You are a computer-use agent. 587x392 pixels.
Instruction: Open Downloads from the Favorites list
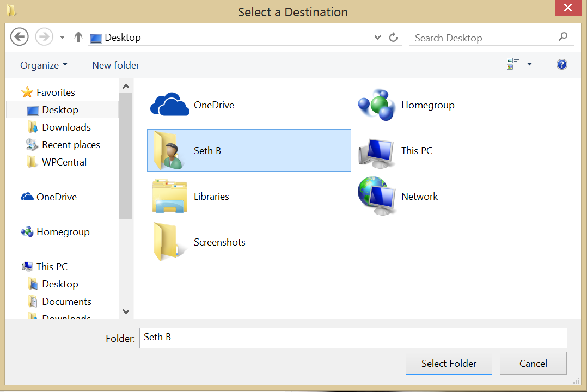click(x=66, y=127)
